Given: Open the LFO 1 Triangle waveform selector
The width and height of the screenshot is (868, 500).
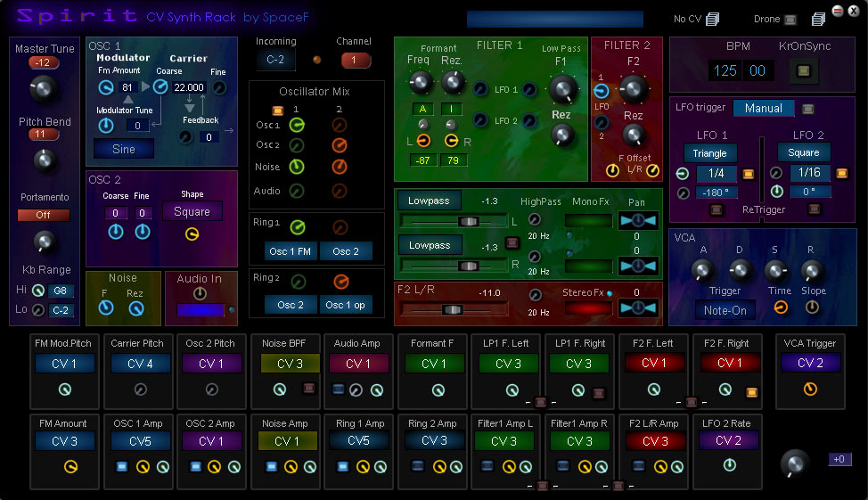Looking at the screenshot, I should click(x=710, y=153).
